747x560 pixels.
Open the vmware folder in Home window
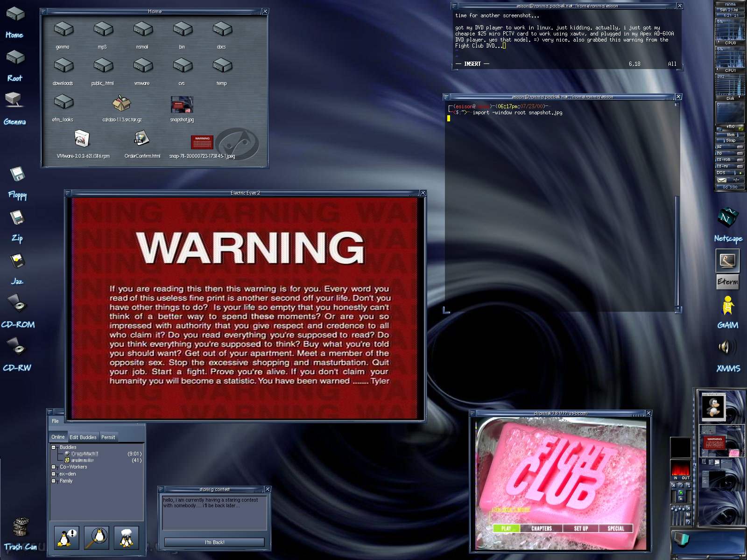tap(143, 65)
